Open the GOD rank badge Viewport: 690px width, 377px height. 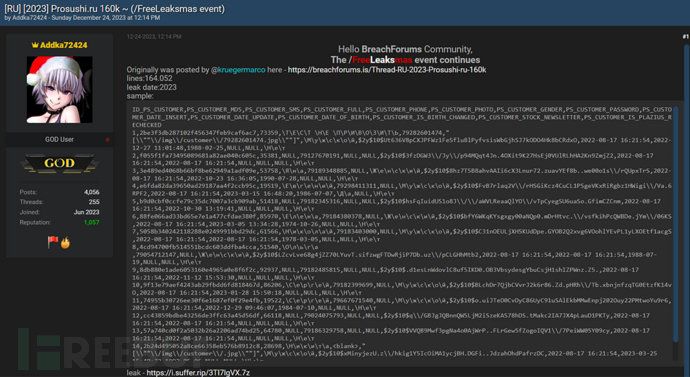point(59,163)
